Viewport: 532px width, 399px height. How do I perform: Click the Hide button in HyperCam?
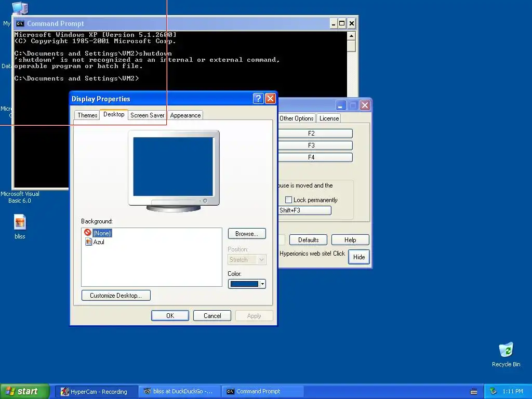(x=359, y=257)
